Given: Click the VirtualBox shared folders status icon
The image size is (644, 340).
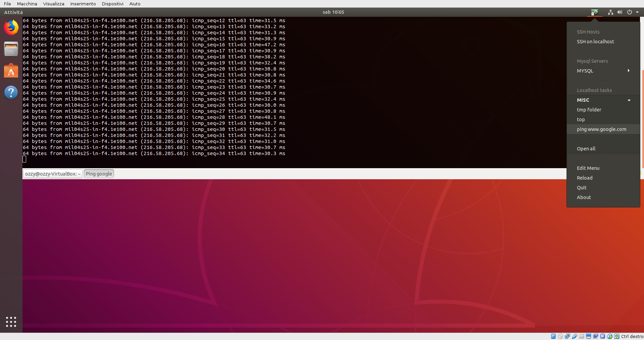Looking at the screenshot, I should pos(582,336).
